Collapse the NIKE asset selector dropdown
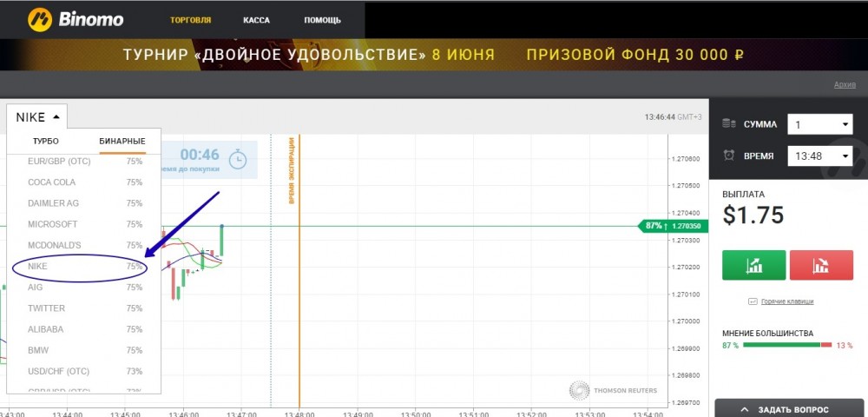The height and width of the screenshot is (417, 868). tap(37, 117)
